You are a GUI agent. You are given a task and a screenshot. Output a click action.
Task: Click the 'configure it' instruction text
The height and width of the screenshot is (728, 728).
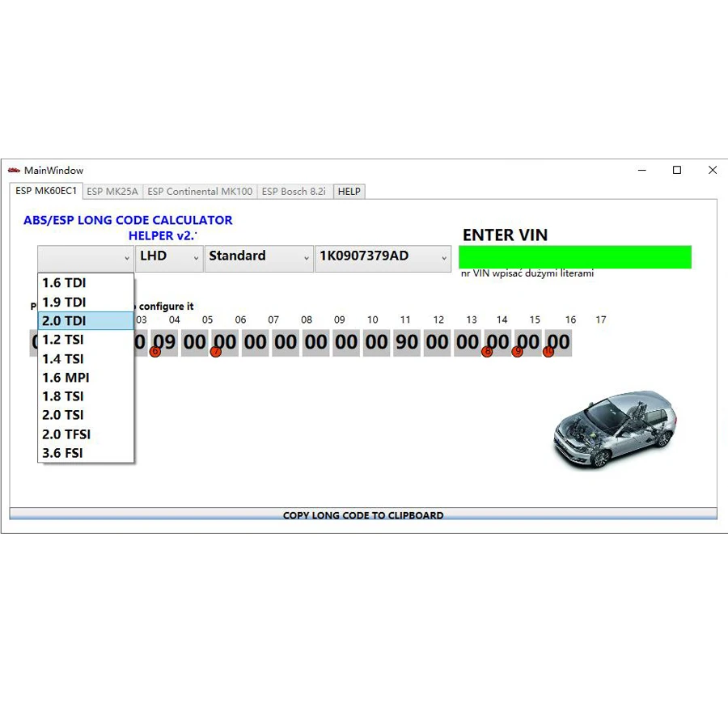(166, 307)
